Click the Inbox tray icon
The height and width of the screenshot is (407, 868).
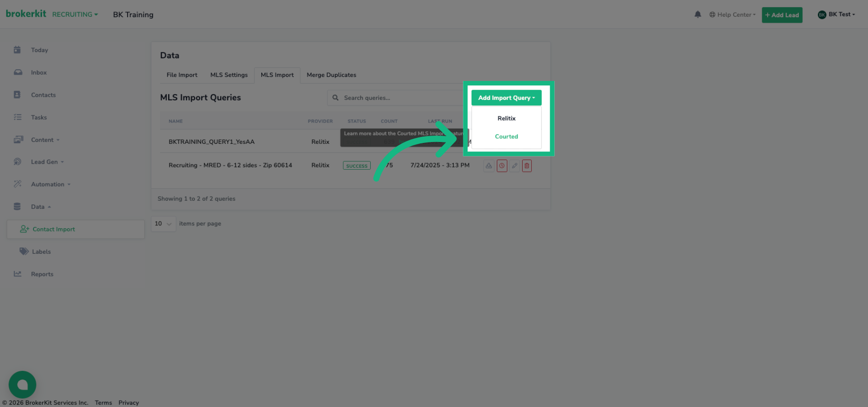coord(18,72)
